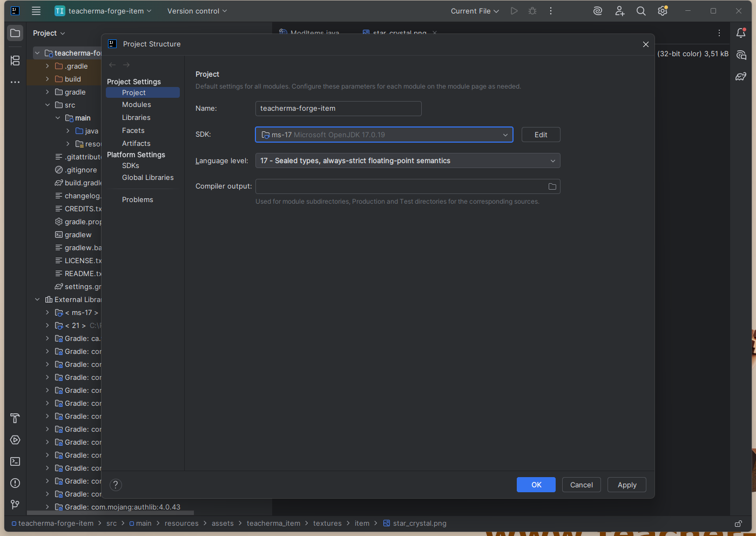The image size is (756, 536).
Task: Click resources in the breadcrumb bar
Action: 181,524
